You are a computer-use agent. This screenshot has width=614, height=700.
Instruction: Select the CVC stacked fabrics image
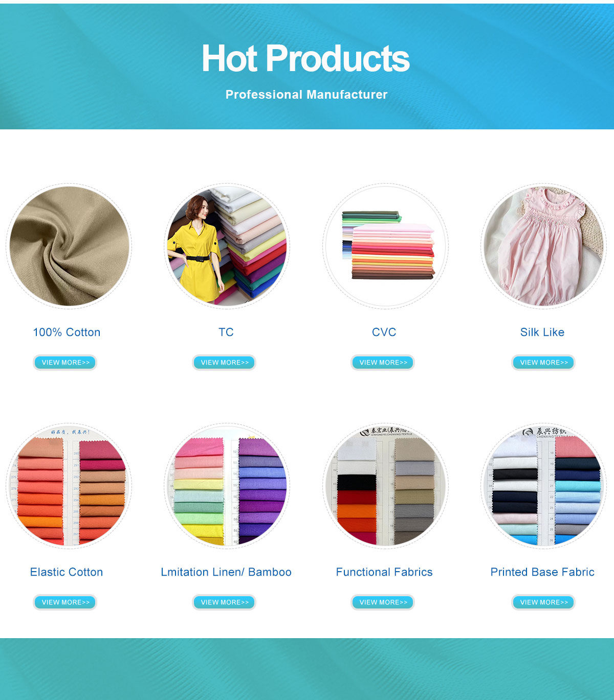pyautogui.click(x=385, y=246)
